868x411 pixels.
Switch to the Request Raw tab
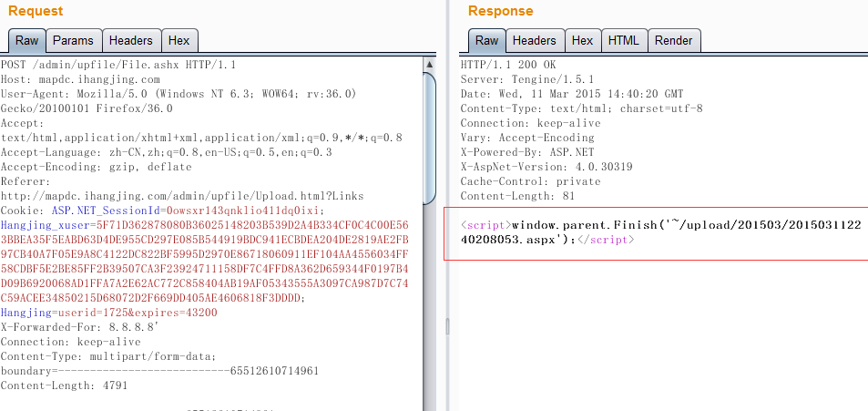pos(26,41)
